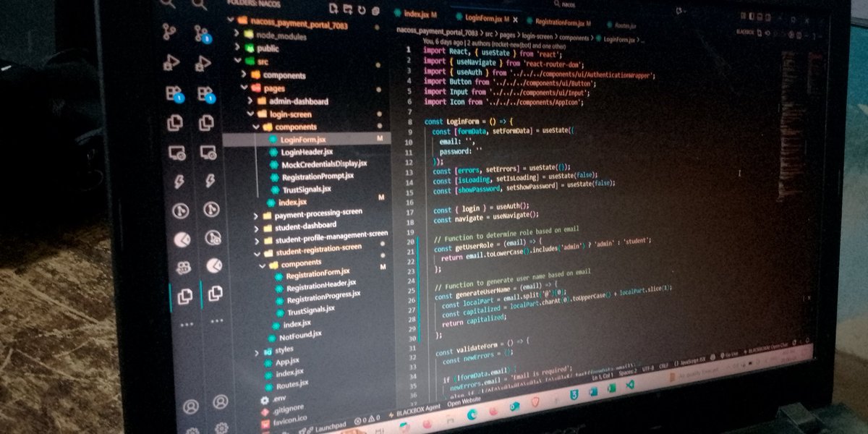
Task: Collapse the login-screen folder
Action: [251, 114]
